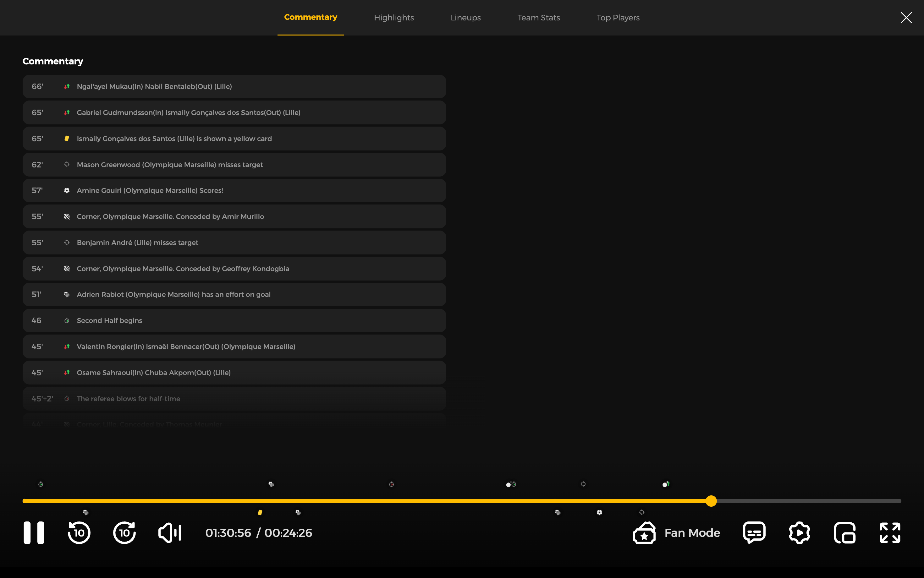Switch to the Lineups tab
The height and width of the screenshot is (578, 924).
point(465,18)
